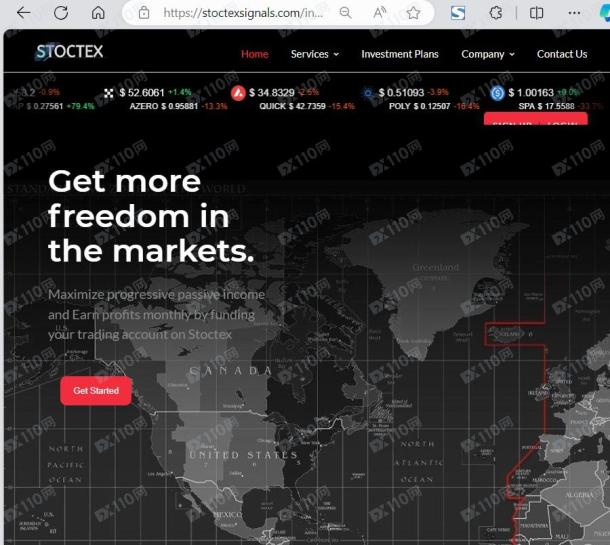The width and height of the screenshot is (610, 545).
Task: Click the +79.4% change value
Action: 81,106
